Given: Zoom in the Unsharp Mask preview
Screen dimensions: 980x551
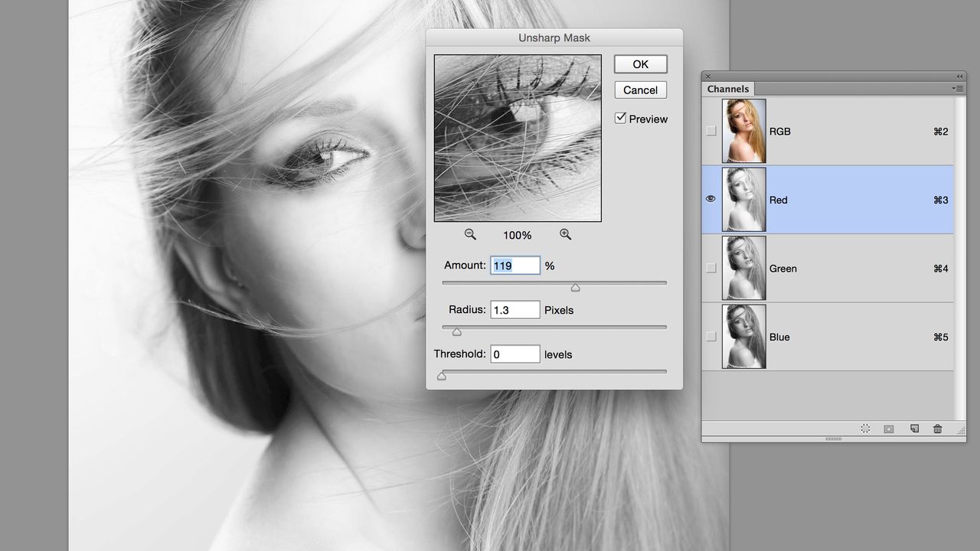Looking at the screenshot, I should tap(565, 235).
